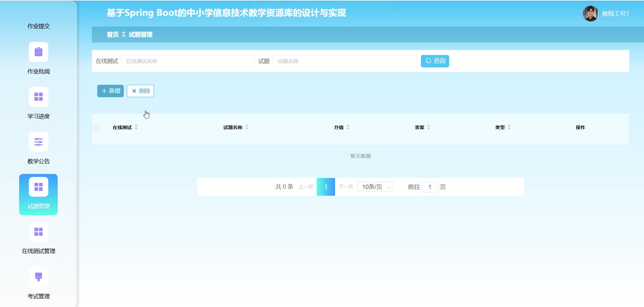Screen dimensions: 644x307
Task: Click the 查询 search button
Action: coord(435,61)
